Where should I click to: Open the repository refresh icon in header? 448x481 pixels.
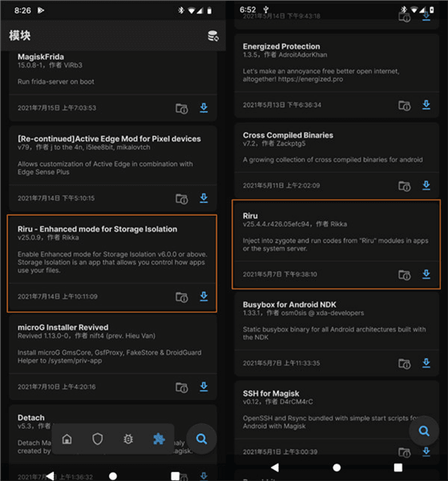coord(213,36)
